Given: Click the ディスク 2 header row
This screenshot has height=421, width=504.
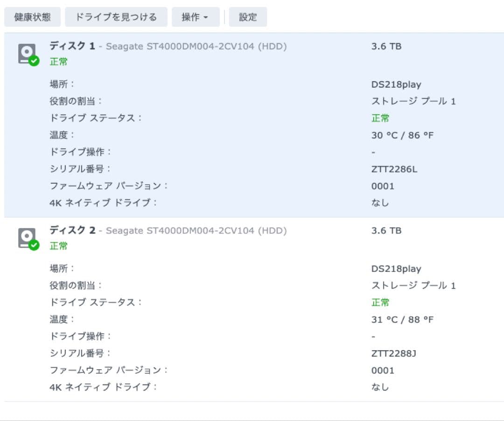Looking at the screenshot, I should tap(72, 230).
